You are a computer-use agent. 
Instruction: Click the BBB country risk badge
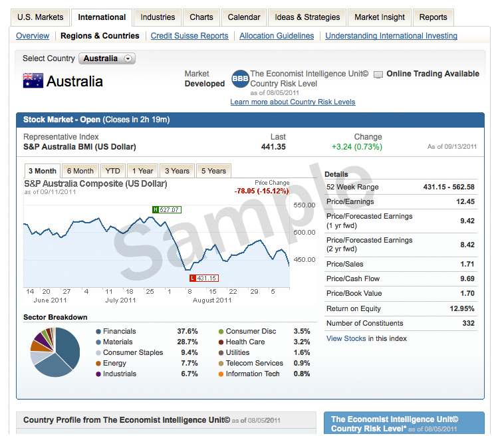point(240,78)
